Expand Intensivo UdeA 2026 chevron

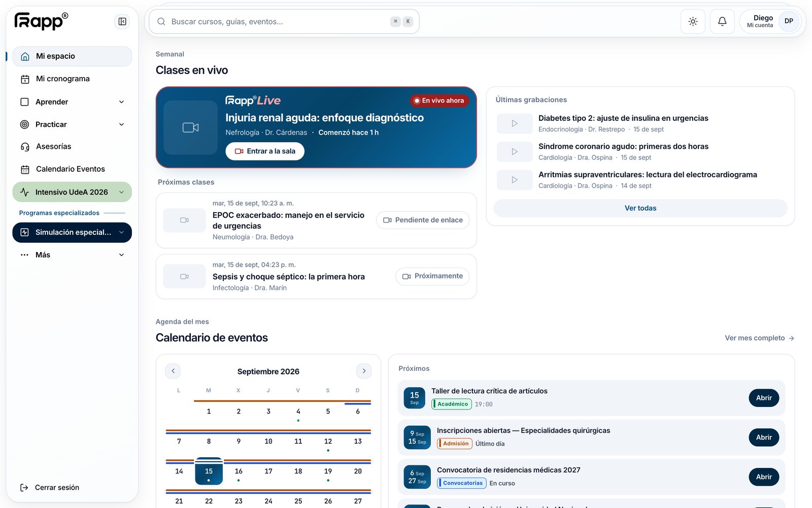coord(122,192)
